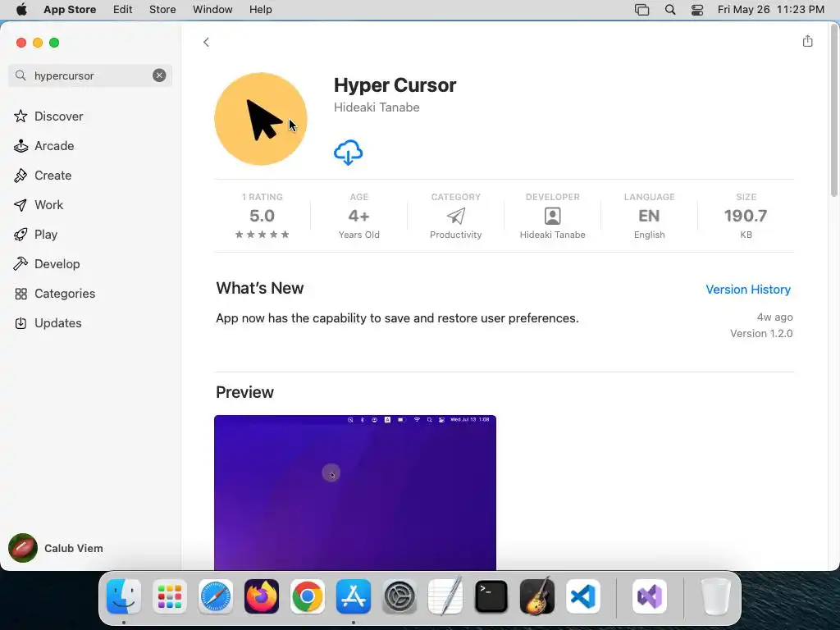Image resolution: width=840 pixels, height=630 pixels.
Task: Open the Edit menu
Action: click(x=123, y=10)
